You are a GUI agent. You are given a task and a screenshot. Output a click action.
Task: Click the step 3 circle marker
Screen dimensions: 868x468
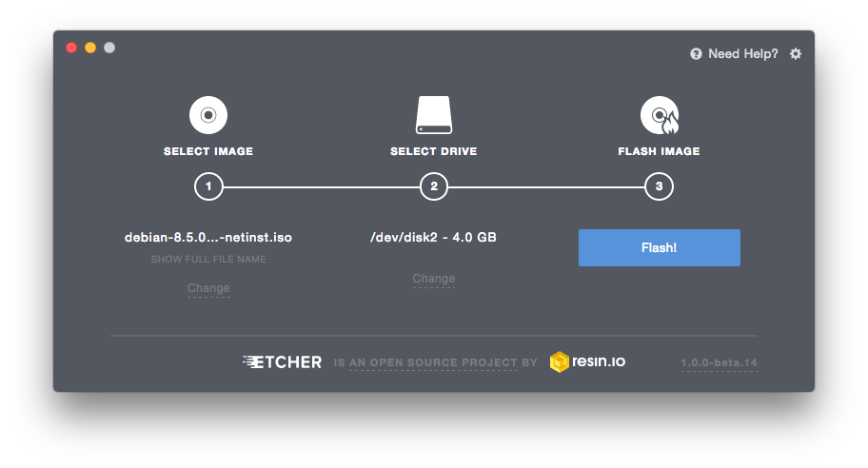[x=659, y=186]
